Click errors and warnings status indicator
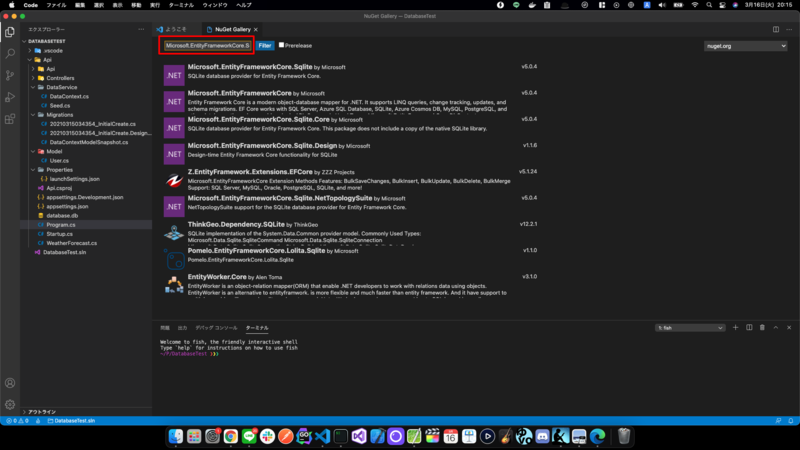This screenshot has height=450, width=800. pos(17,421)
